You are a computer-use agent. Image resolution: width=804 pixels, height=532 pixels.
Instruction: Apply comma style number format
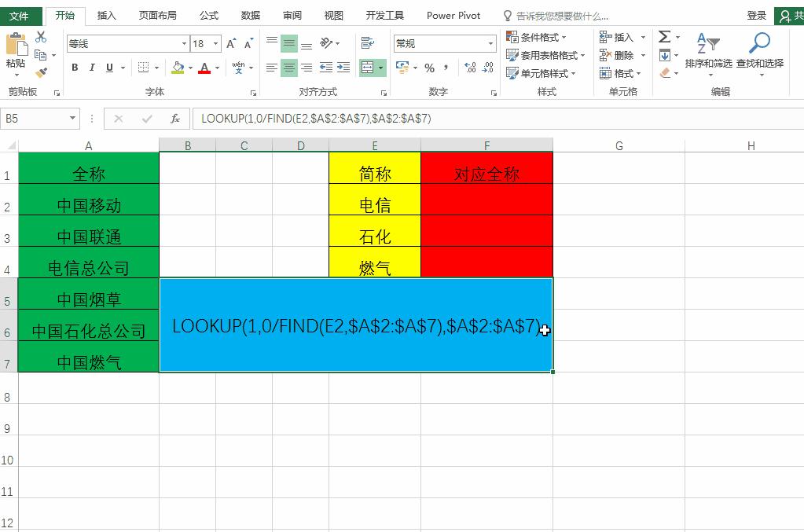click(446, 68)
